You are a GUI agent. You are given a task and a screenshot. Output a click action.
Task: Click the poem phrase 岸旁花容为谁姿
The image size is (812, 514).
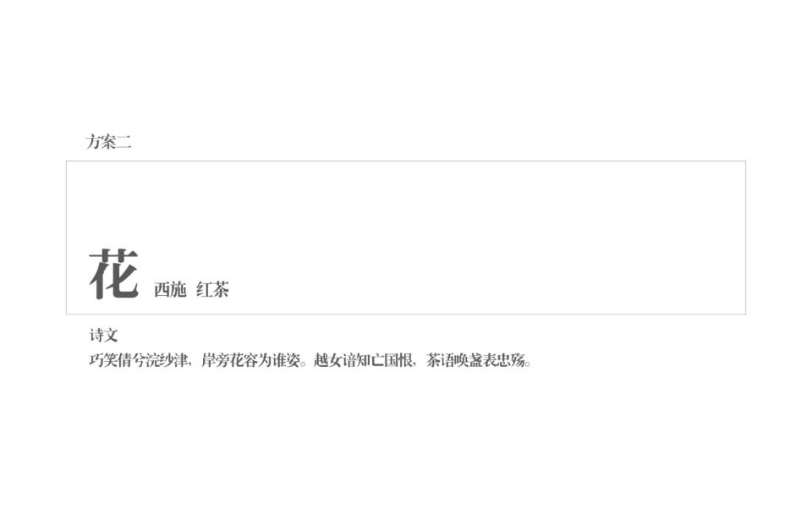250,360
